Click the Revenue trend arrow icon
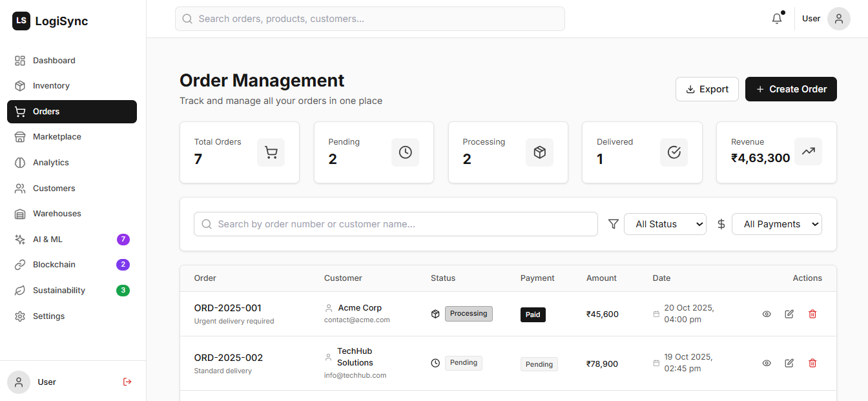 tap(808, 152)
